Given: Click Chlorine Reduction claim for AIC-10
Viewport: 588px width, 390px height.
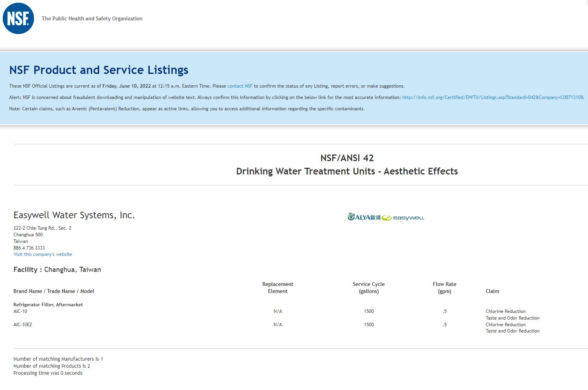Looking at the screenshot, I should 506,311.
